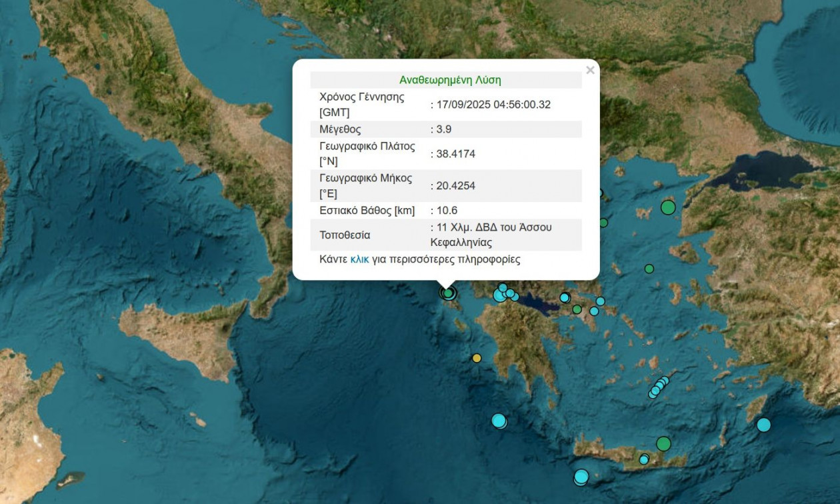The height and width of the screenshot is (504, 840).
Task: Select the green marker under the popup pointer
Action: tap(449, 293)
